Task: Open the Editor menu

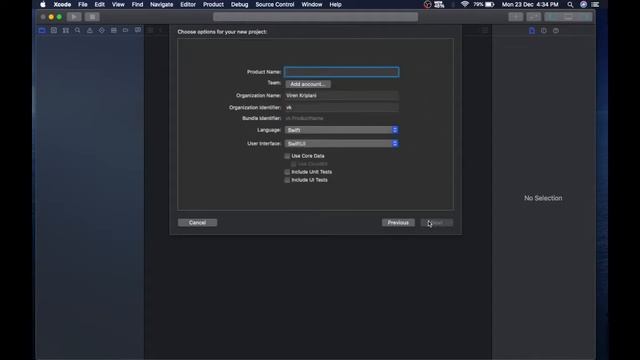Action: click(188, 4)
